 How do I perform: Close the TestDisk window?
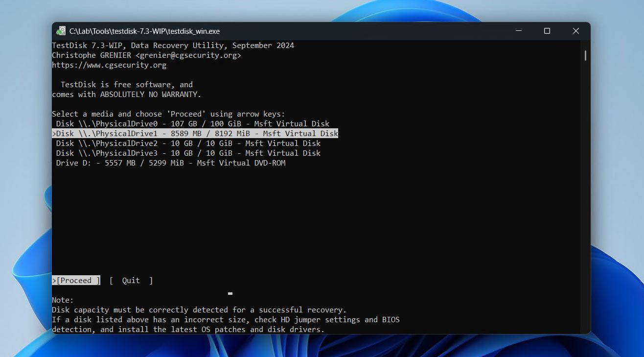coord(575,31)
